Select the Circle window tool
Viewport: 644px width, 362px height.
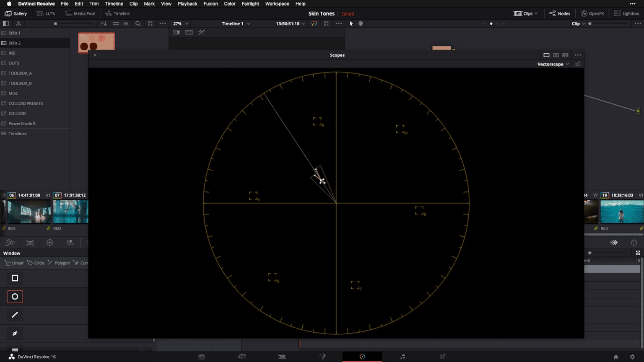pos(36,263)
